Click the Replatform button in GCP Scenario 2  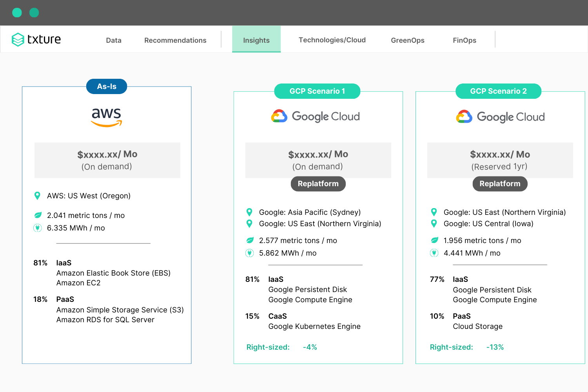(x=500, y=184)
